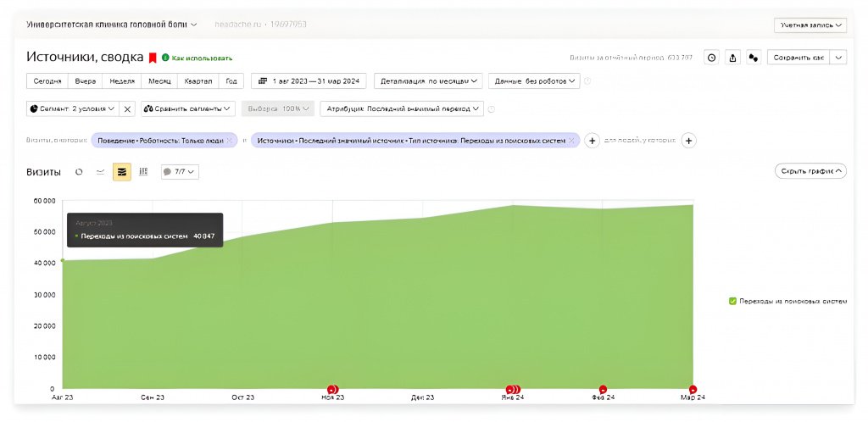Click the export/share report icon
868x422 pixels.
pyautogui.click(x=732, y=58)
